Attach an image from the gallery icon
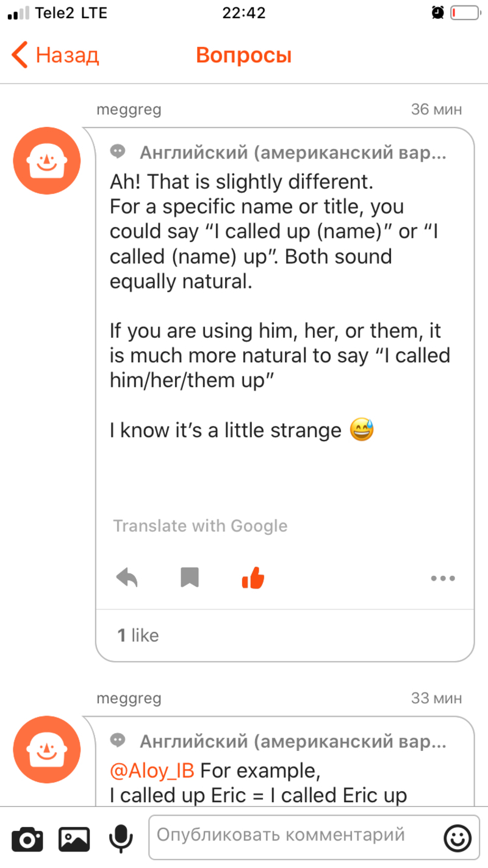488x868 pixels. (74, 839)
